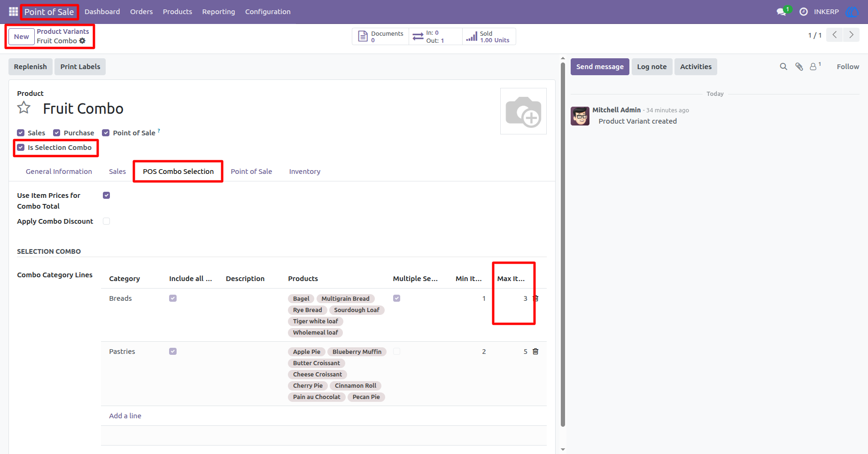This screenshot has height=454, width=868.
Task: Toggle Multiple Selection for Pastries row
Action: click(x=397, y=352)
